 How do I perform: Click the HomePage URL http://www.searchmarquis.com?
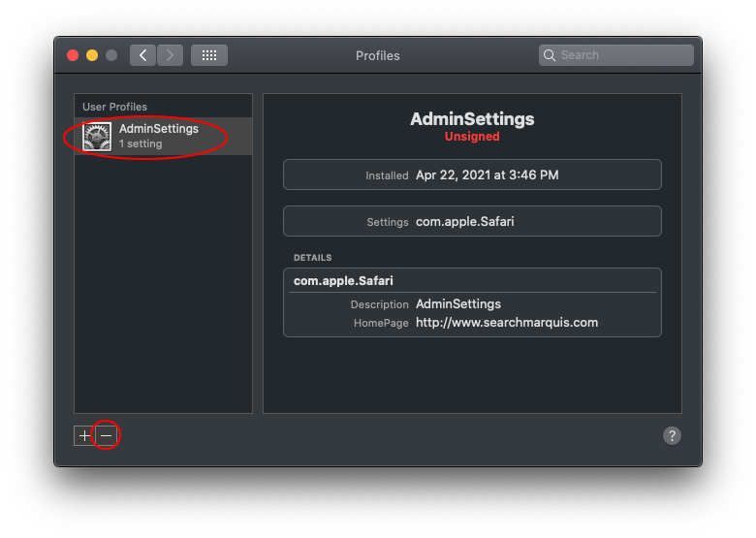click(x=507, y=323)
